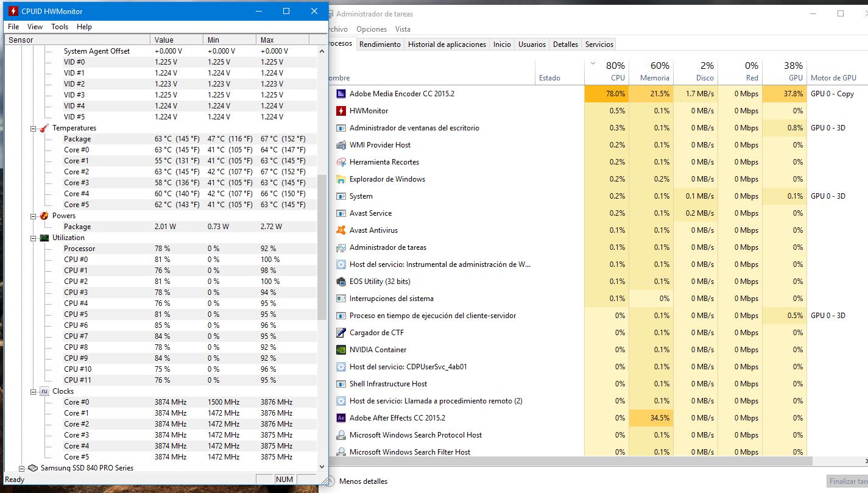Open the Servicios tab

tap(599, 44)
